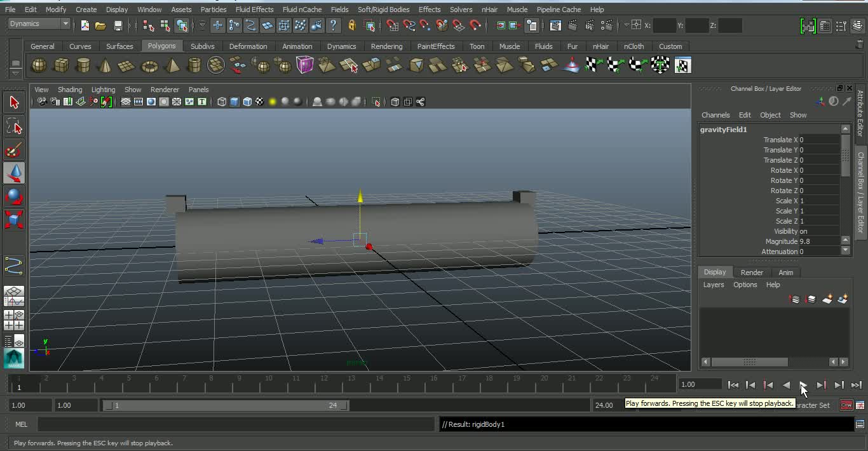Save the scene with floppy icon
Screen dimensions: 868x451
coord(118,25)
